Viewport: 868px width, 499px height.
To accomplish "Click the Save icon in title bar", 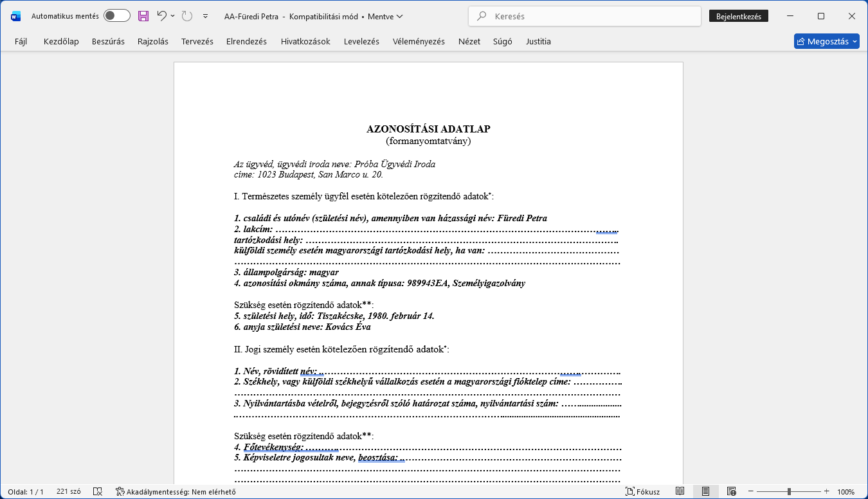I will [143, 16].
